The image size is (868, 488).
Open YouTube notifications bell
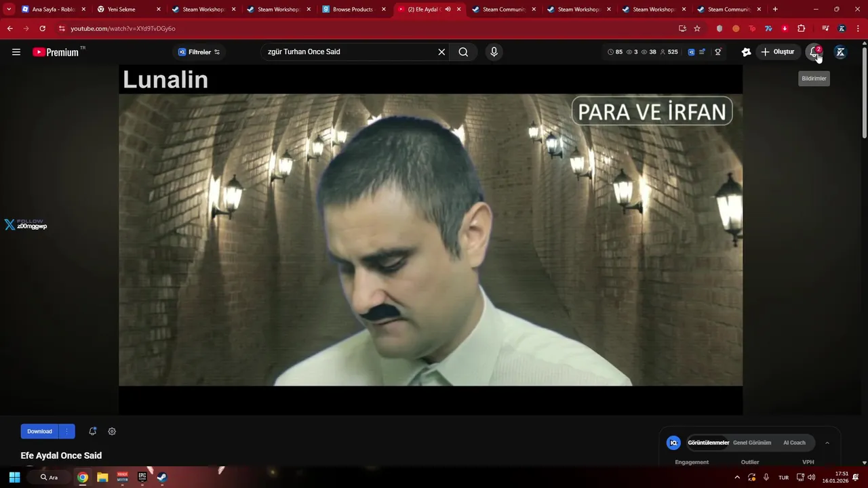pyautogui.click(x=814, y=52)
